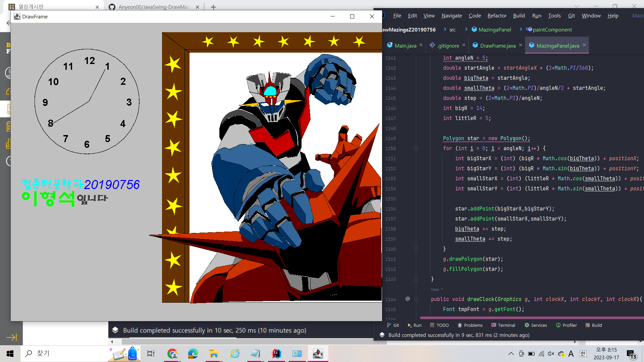Click the override gutter icon on line 1164
The width and height of the screenshot is (644, 362).
pos(408,299)
